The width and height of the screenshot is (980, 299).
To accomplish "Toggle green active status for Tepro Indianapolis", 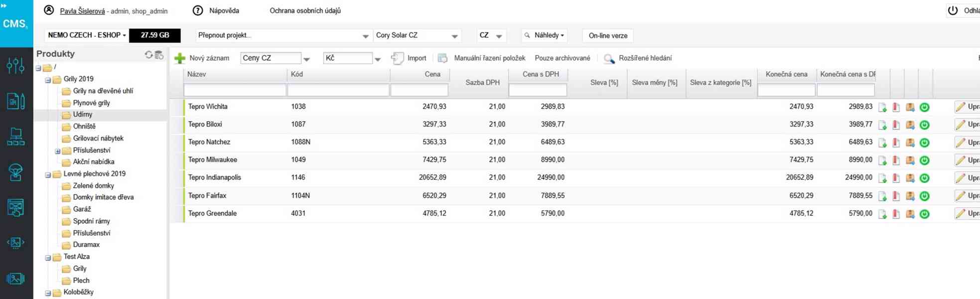I will pyautogui.click(x=924, y=178).
